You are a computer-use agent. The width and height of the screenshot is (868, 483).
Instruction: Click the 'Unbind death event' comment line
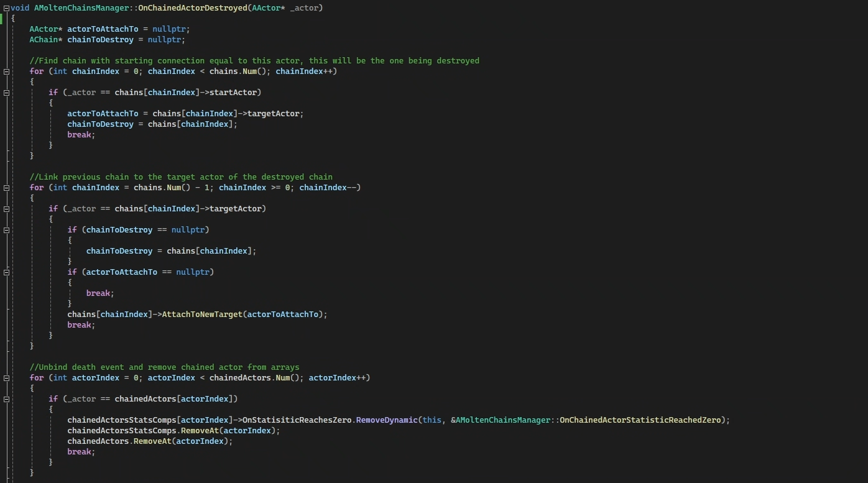point(164,367)
